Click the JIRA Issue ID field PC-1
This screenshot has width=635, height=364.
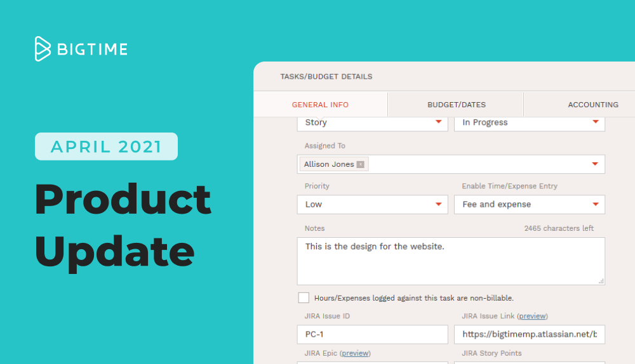[372, 334]
